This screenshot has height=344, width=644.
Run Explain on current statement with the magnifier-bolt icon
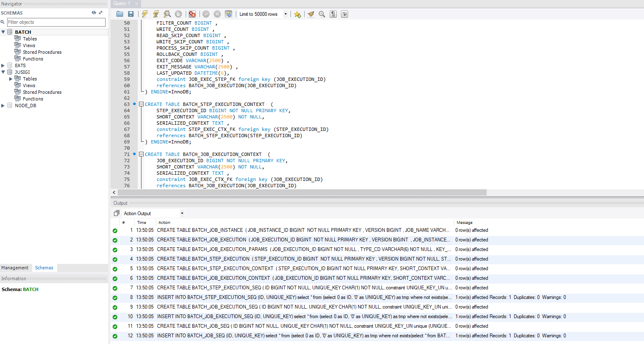[x=167, y=14]
